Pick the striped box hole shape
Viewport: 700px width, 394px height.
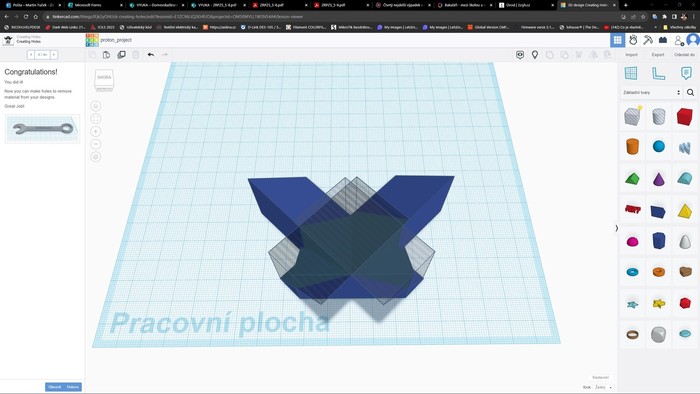click(x=632, y=116)
